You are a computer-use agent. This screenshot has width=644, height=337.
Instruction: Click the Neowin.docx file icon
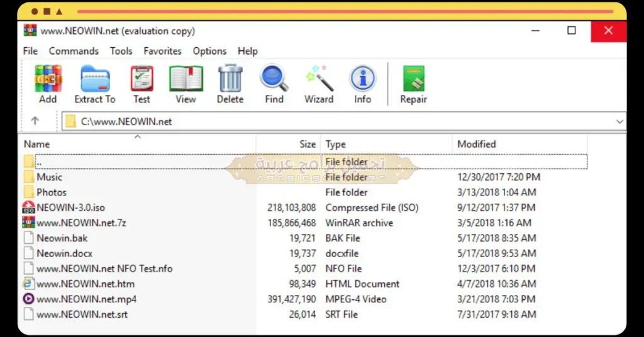click(x=28, y=253)
